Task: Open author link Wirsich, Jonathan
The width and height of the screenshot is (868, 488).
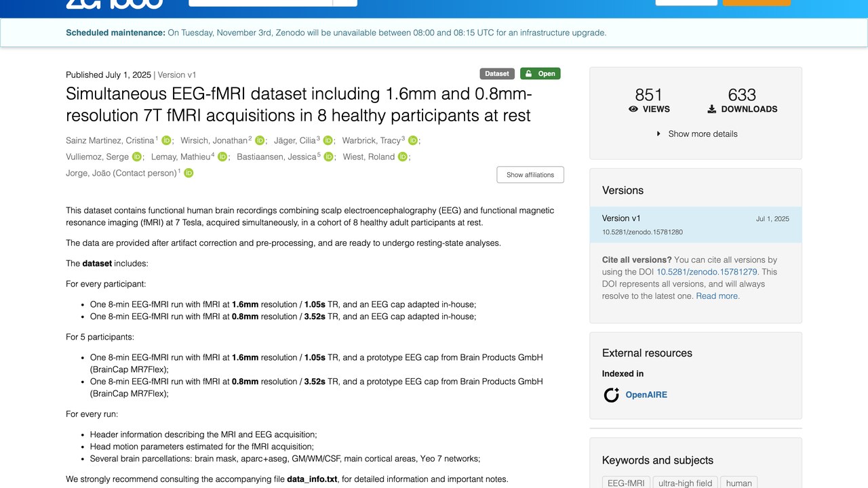Action: click(x=214, y=141)
